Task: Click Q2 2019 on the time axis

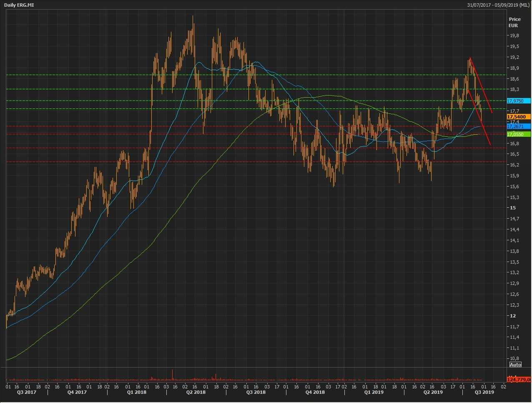Action: point(433,392)
